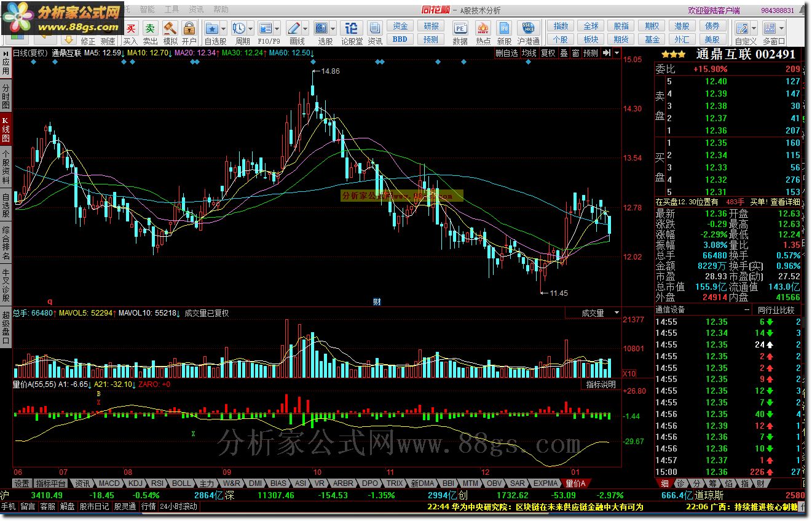Click the 卖出 (sell) toolbar icon
Image resolution: width=812 pixels, height=521 pixels.
click(150, 28)
